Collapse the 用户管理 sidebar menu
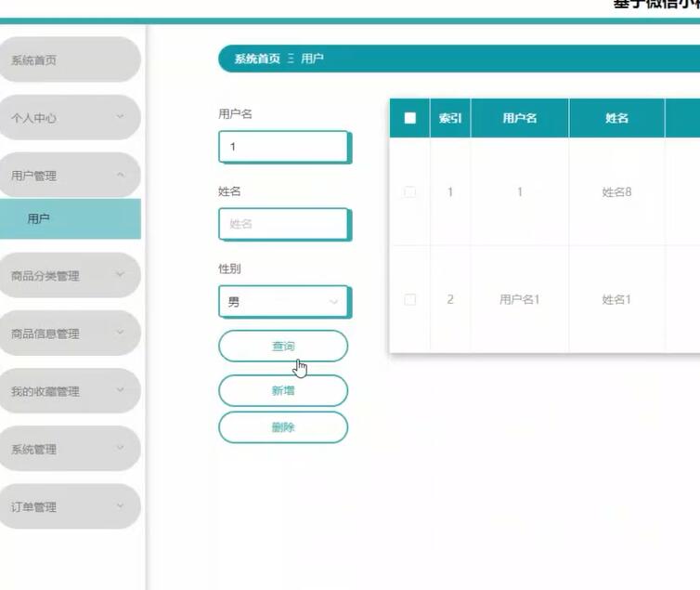Viewport: 700px width, 590px height. 69,176
